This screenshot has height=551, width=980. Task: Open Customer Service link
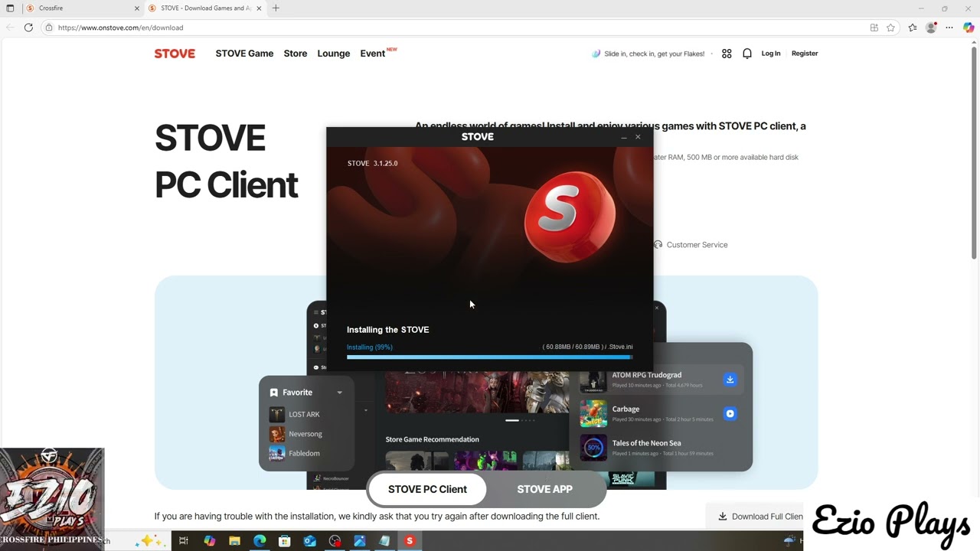(697, 245)
